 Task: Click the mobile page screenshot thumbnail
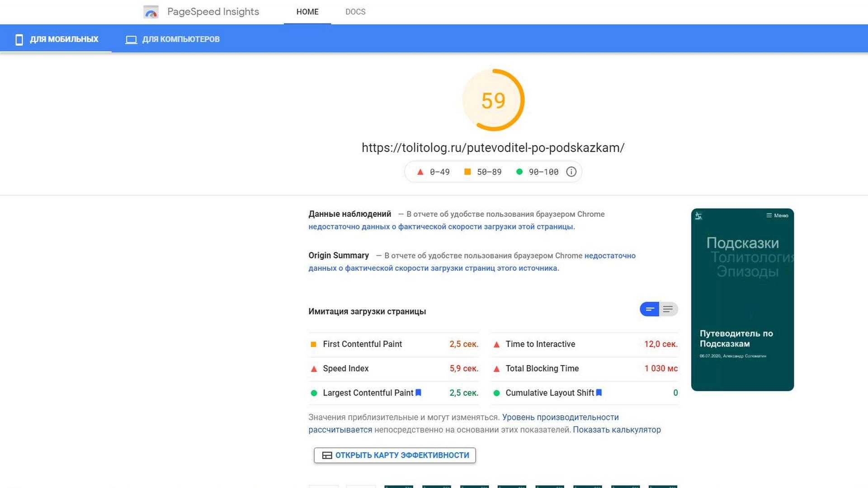(742, 300)
